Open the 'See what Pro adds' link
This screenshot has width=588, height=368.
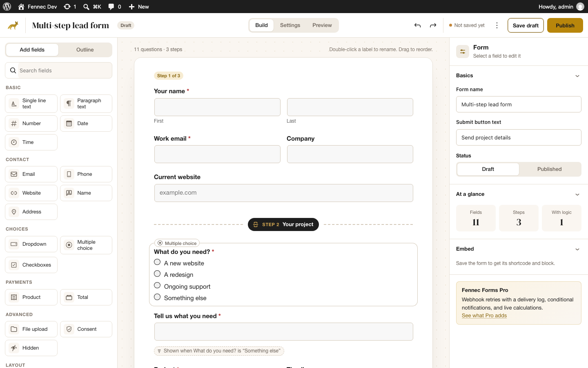(x=484, y=316)
